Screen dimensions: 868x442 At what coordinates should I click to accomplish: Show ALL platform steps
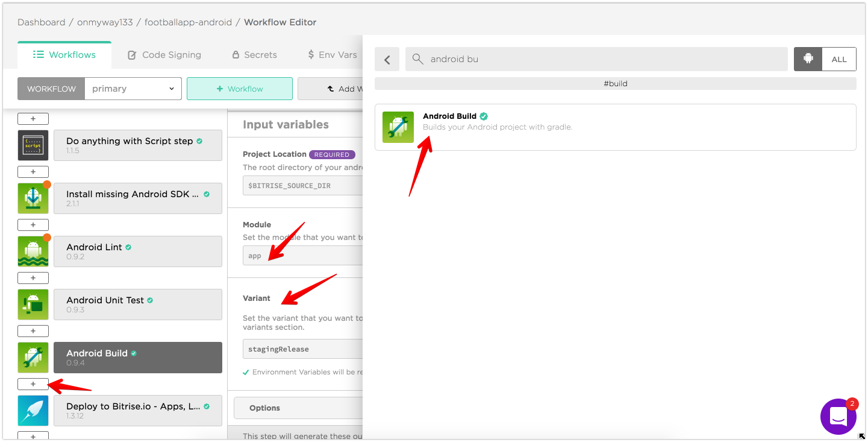839,59
